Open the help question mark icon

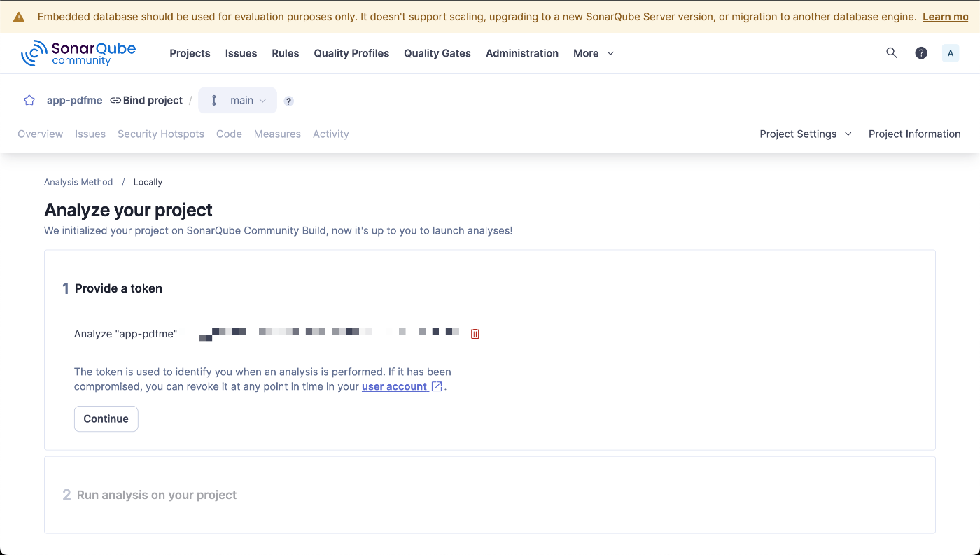(x=921, y=52)
